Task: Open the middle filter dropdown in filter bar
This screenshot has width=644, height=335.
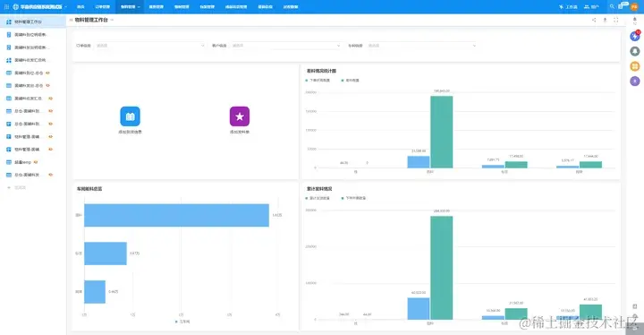Action: [x=286, y=46]
